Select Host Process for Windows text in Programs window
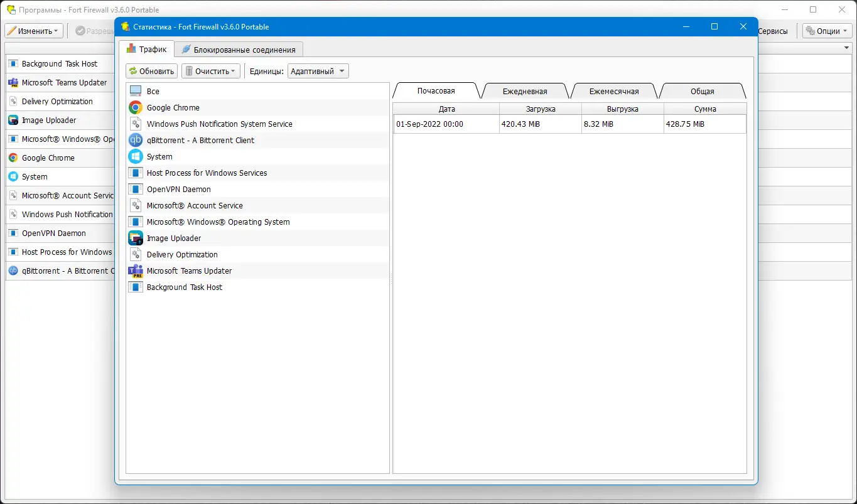This screenshot has width=857, height=504. [68, 252]
